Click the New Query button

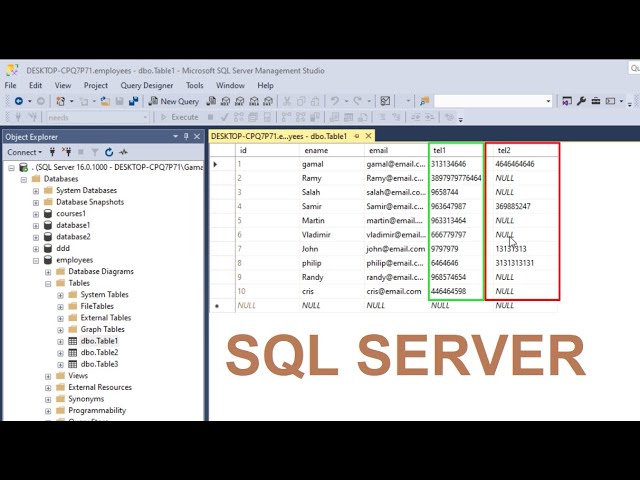[x=174, y=101]
